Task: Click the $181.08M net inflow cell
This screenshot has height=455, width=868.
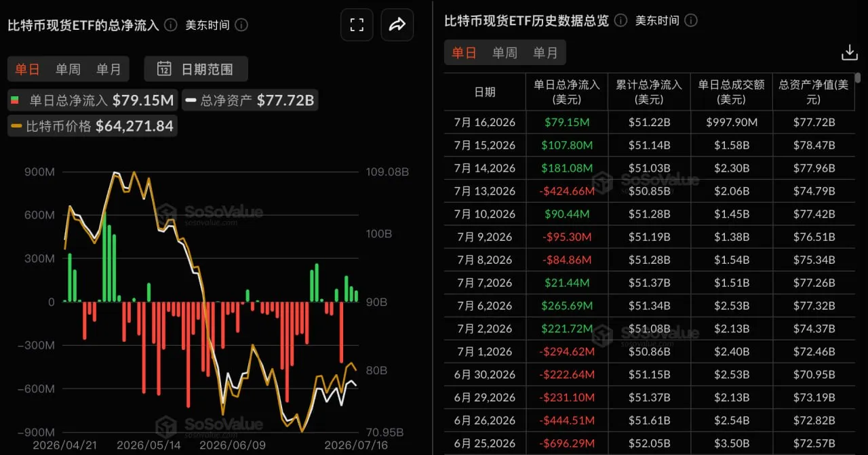Action: click(x=567, y=168)
